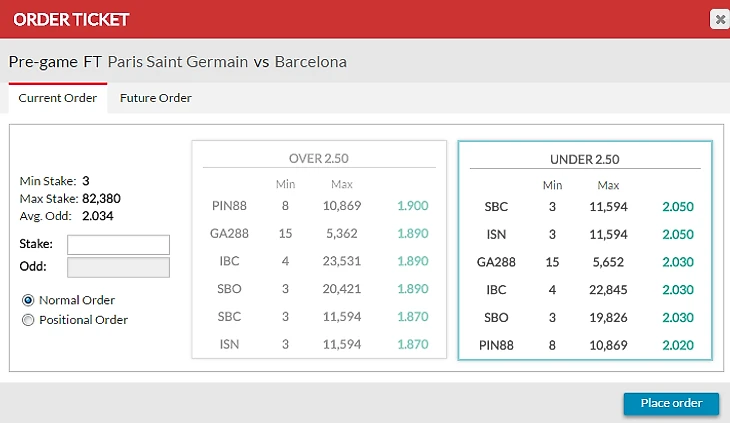
Task: Pick ISN Over 2.50 odds 1.870
Action: pos(413,345)
